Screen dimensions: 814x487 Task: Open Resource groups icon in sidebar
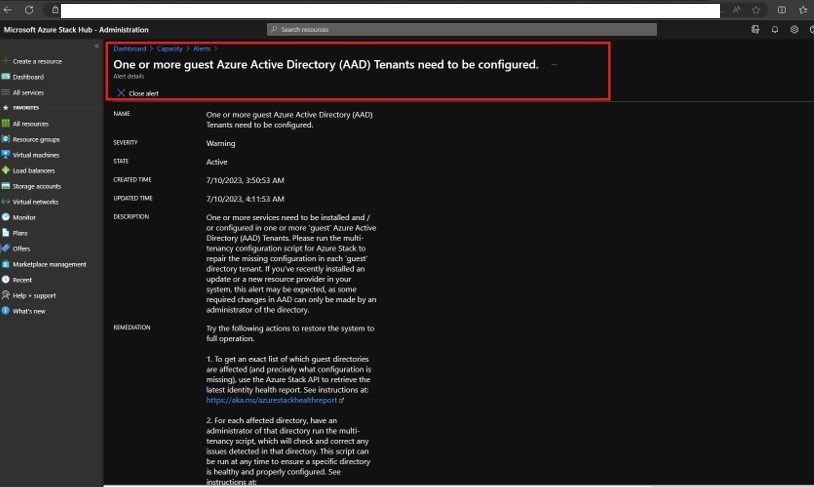(x=6, y=139)
